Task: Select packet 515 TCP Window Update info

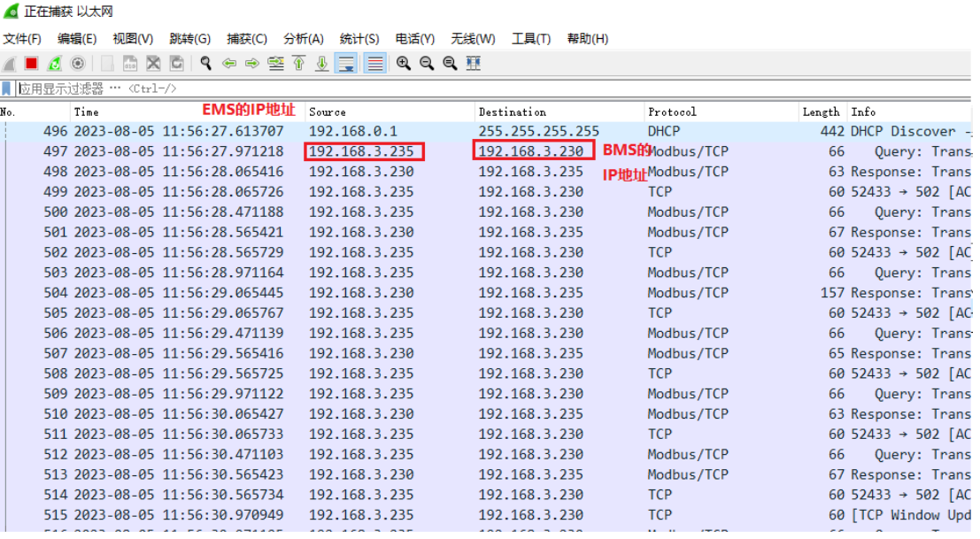Action: point(911,515)
